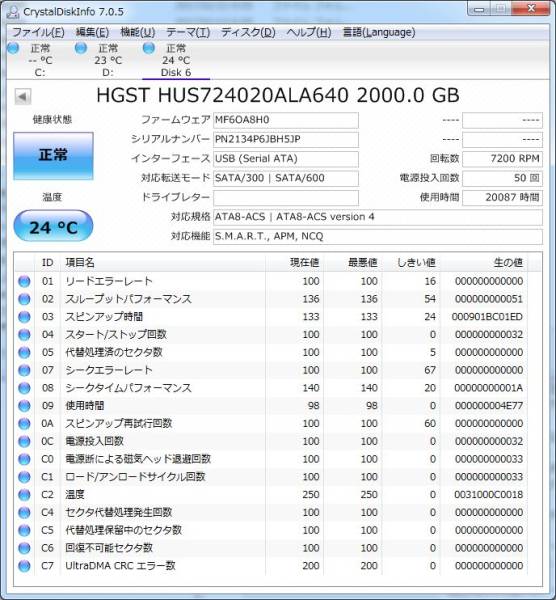Select the ロード/アンロードサイクル回数 row name

(135, 477)
